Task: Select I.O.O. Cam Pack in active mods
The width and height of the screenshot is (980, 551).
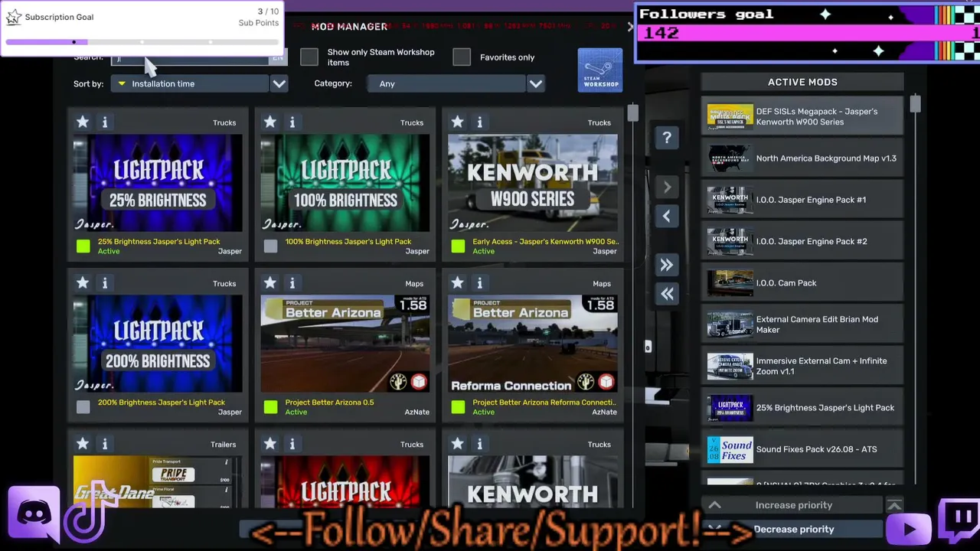Action: pos(802,282)
